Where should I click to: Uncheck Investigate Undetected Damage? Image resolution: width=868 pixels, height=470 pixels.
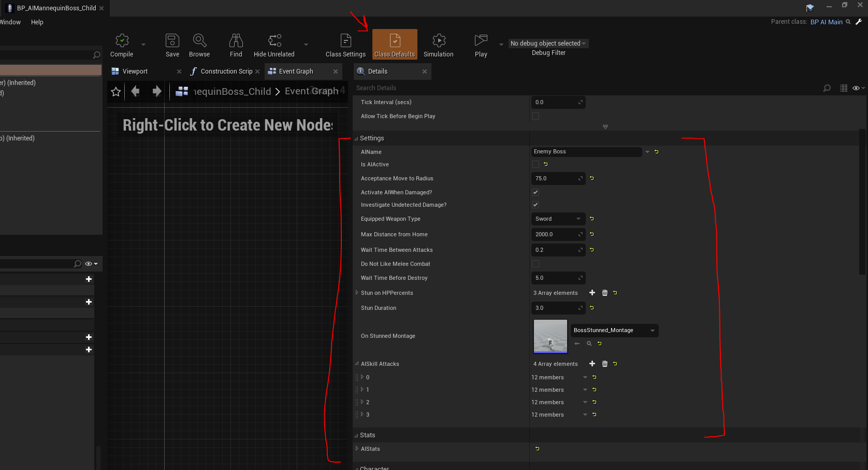[x=536, y=205]
